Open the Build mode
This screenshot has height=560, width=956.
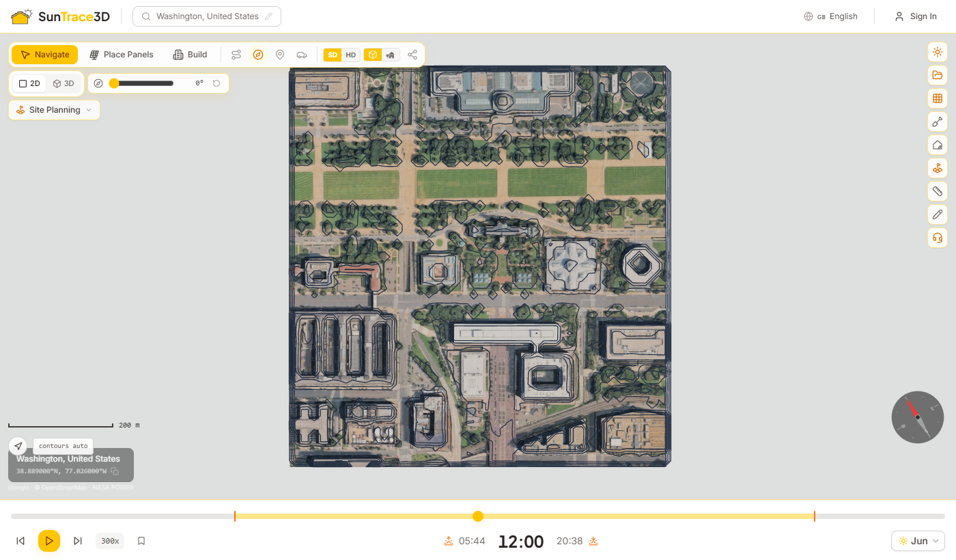[190, 55]
